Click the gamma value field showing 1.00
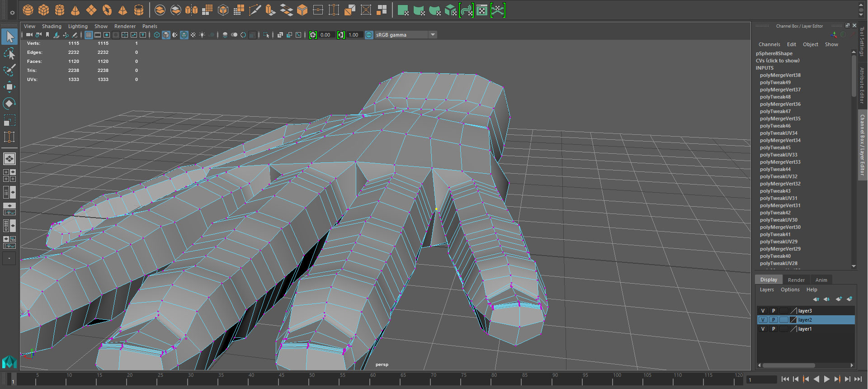The width and height of the screenshot is (868, 389). pyautogui.click(x=354, y=35)
